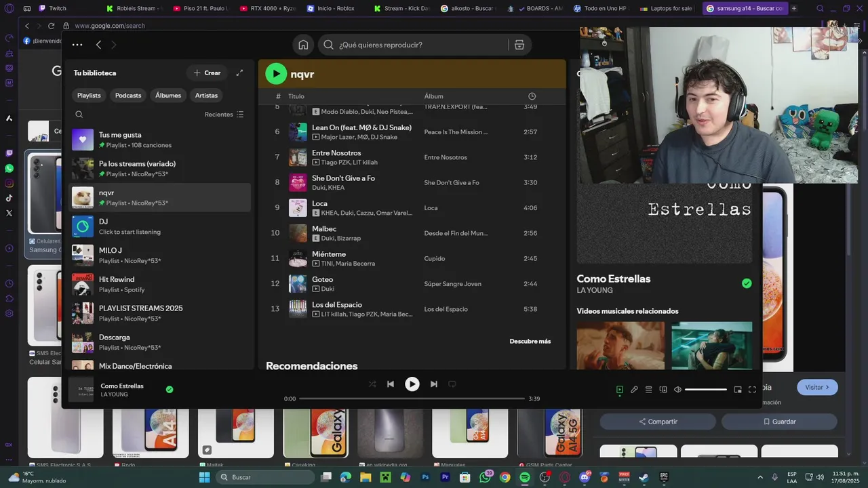Click Windows taskbar Buscar search box
This screenshot has height=488, width=868.
(265, 477)
